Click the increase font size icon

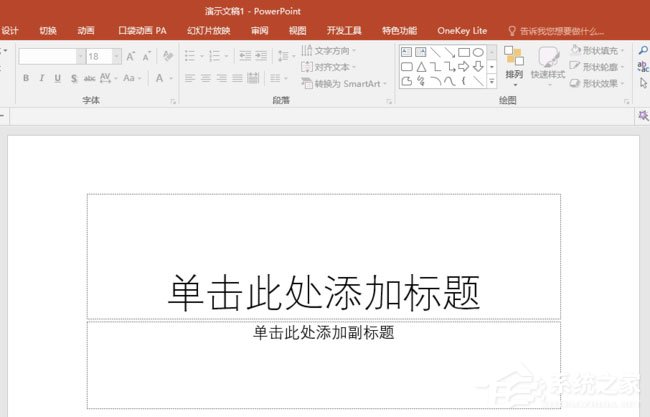130,57
